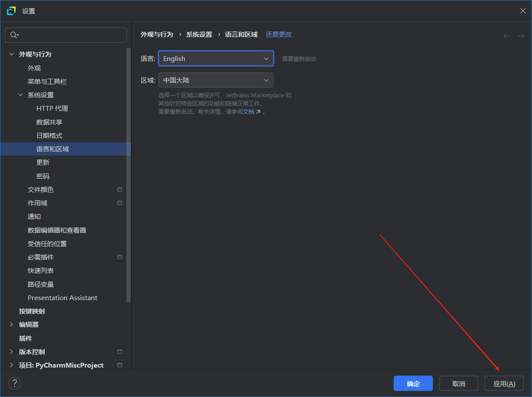Click the 应用(A) button
The image size is (532, 397).
(504, 384)
